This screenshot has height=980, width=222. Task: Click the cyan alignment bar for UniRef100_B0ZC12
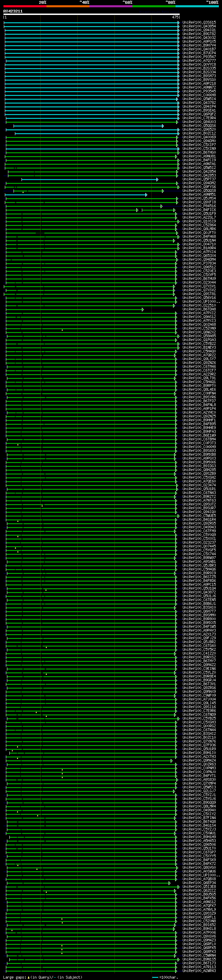click(x=97, y=133)
